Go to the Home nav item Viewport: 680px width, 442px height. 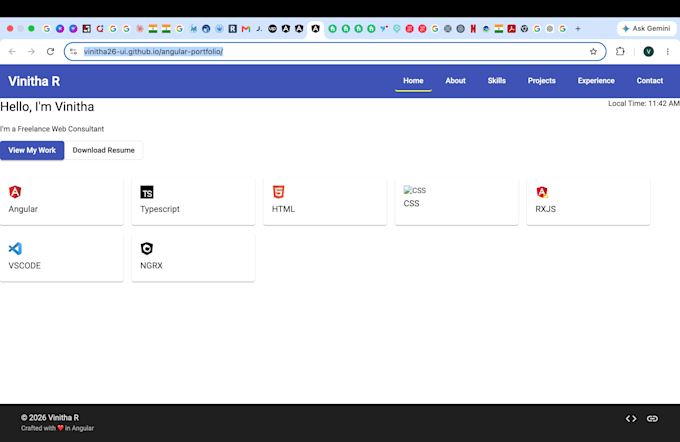(x=413, y=81)
